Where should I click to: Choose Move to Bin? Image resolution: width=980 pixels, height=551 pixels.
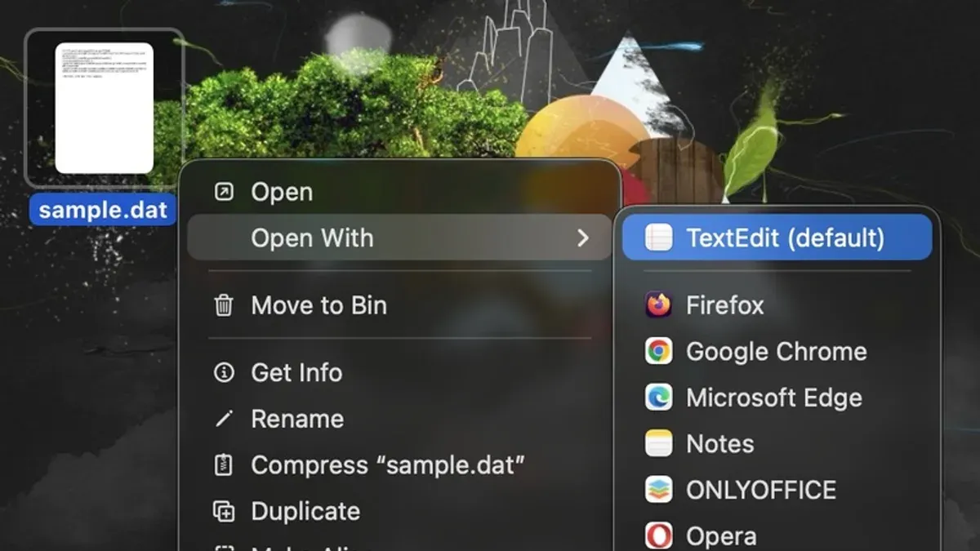coord(400,306)
